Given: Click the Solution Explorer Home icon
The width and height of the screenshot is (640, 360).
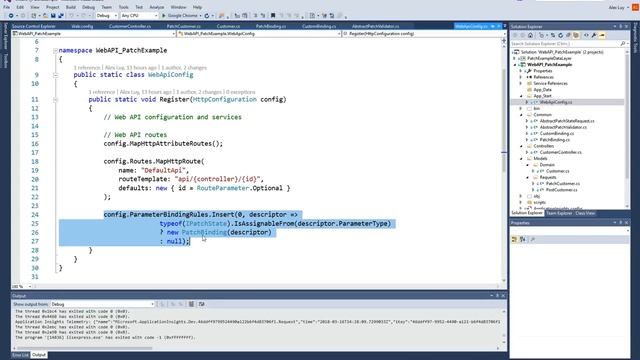Looking at the screenshot, I should [530, 36].
